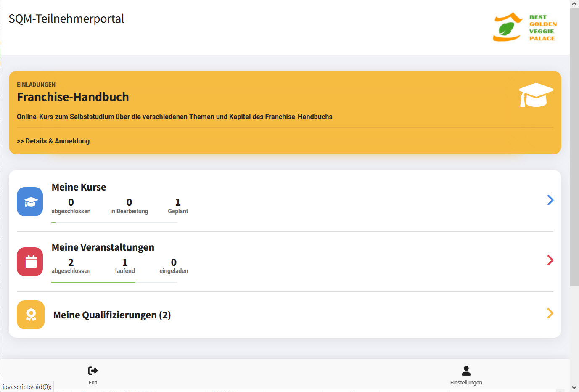
Task: Open Meine Qualifizierungen (2) entry
Action: coord(112,315)
